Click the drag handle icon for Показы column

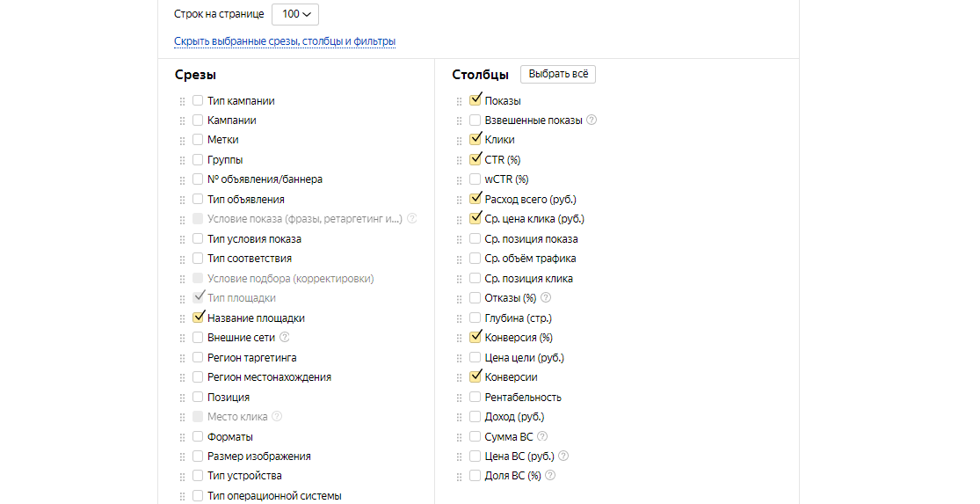[459, 101]
